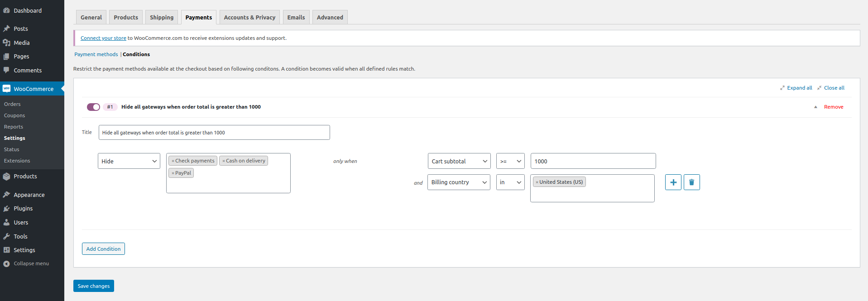Image resolution: width=868 pixels, height=301 pixels.
Task: Remove the PayPal tag from gateways
Action: pyautogui.click(x=173, y=173)
